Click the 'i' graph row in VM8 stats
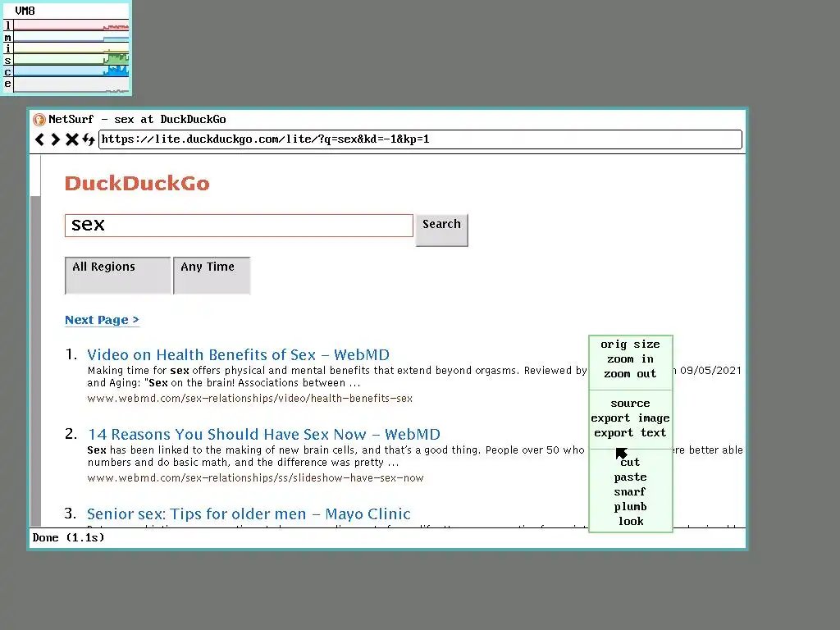 click(x=66, y=48)
